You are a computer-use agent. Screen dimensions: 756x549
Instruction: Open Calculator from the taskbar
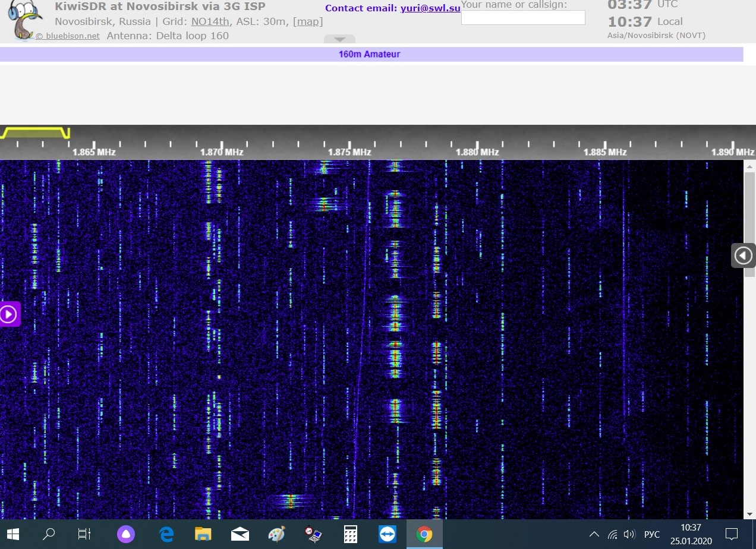click(350, 534)
